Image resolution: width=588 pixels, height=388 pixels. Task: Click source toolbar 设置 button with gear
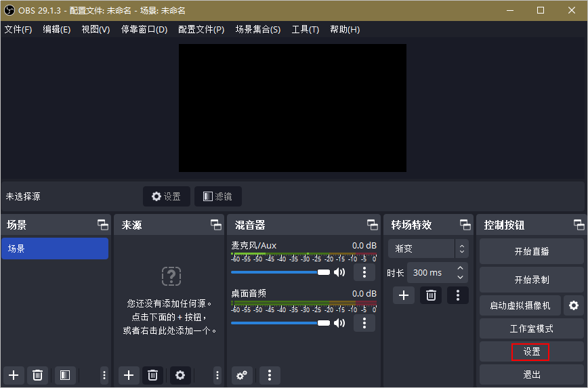click(x=166, y=196)
